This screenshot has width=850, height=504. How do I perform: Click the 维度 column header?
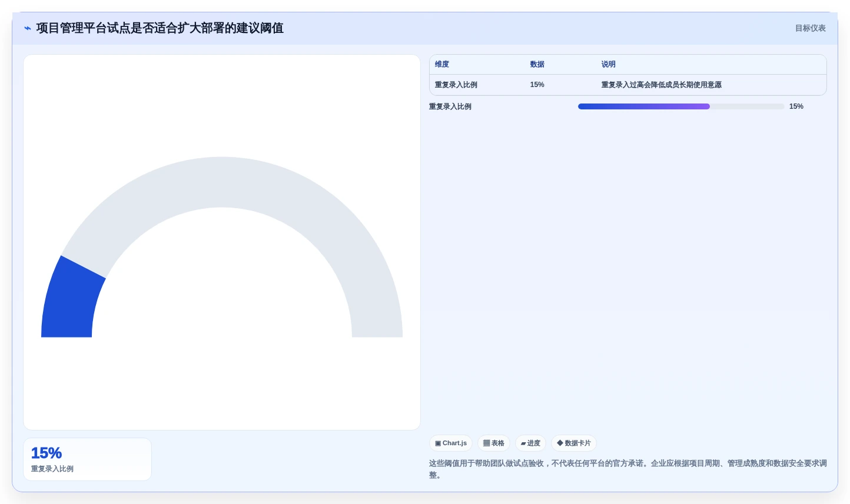(442, 65)
